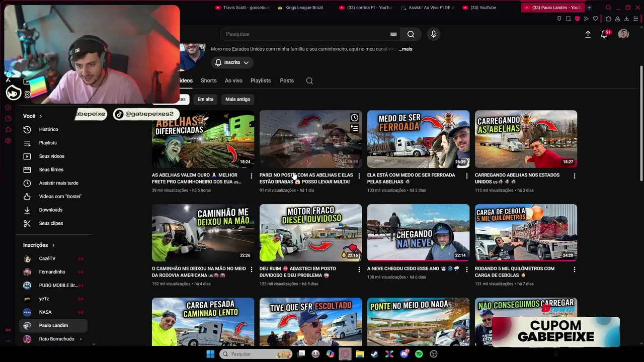
Task: Click the YouTube search magnifier button
Action: (x=411, y=34)
